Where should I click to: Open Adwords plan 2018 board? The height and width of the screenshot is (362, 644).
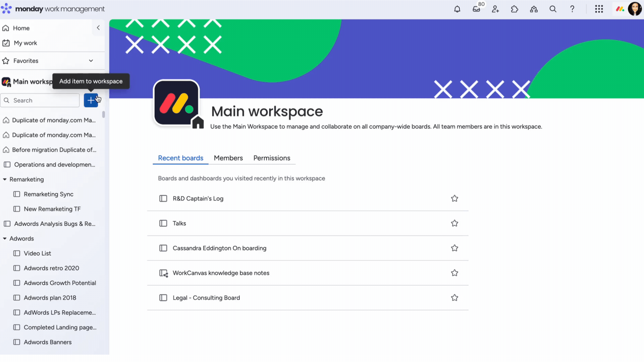click(45, 298)
